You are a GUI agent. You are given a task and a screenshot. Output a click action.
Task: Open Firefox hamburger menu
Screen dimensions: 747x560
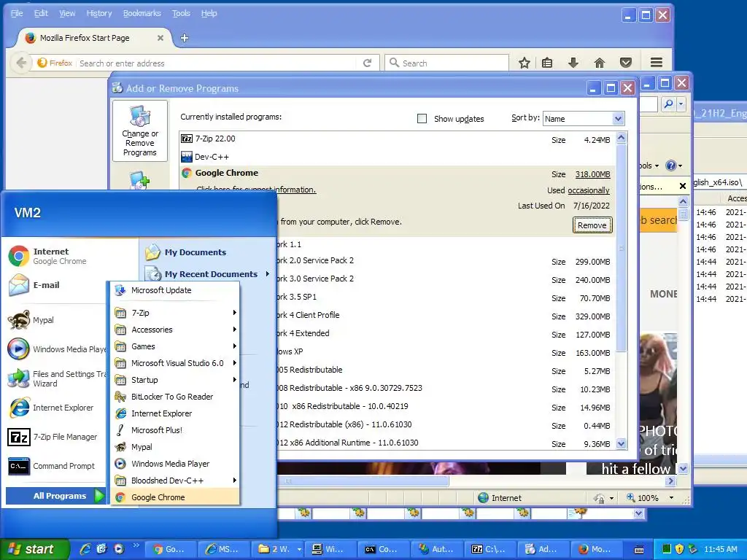pyautogui.click(x=657, y=63)
